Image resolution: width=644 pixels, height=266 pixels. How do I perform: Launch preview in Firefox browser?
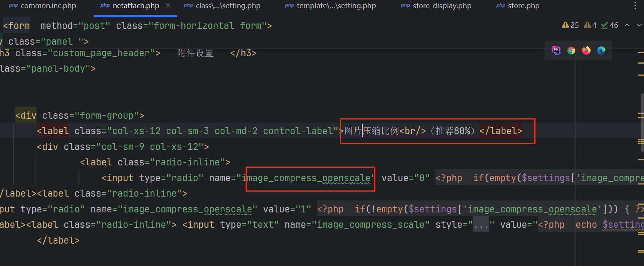(x=586, y=51)
